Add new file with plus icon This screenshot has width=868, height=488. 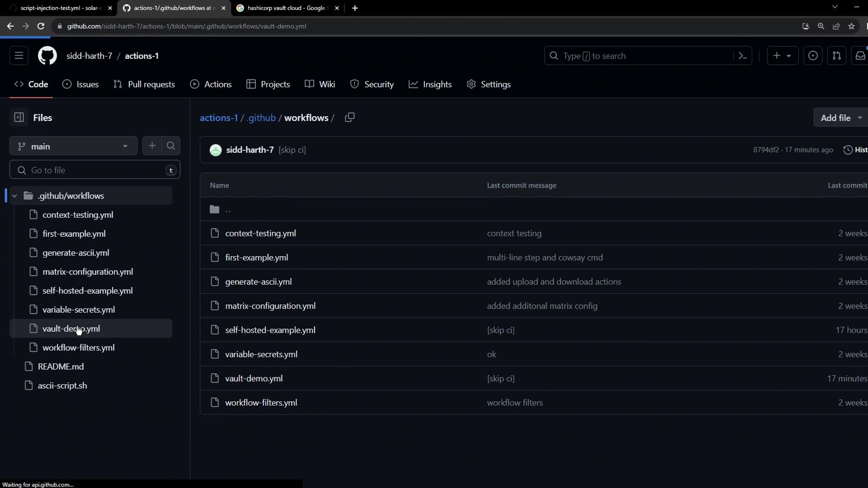click(152, 146)
